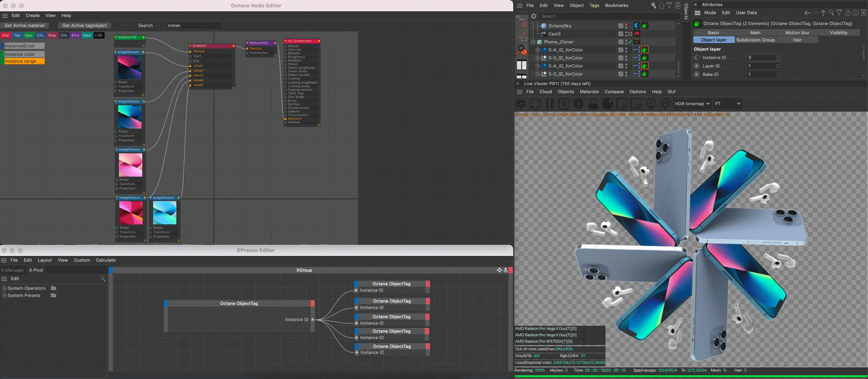Toggle the OSL node category filter
The height and width of the screenshot is (379, 868).
(41, 35)
